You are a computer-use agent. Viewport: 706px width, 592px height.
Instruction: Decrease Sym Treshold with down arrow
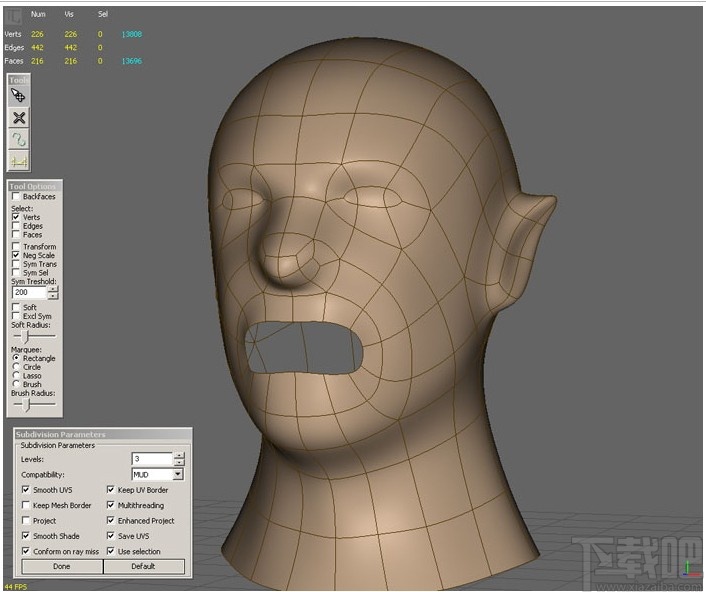pos(53,296)
